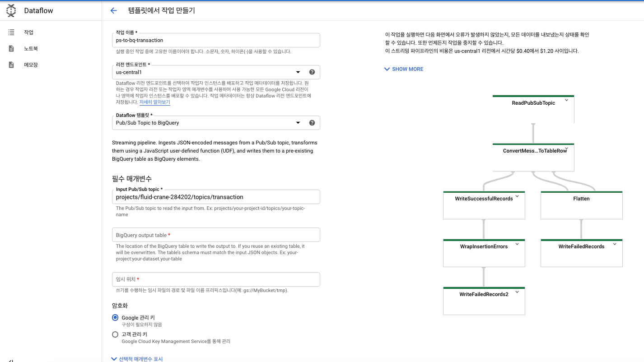This screenshot has height=362, width=644.
Task: Click the 암호화 section heading
Action: coord(120,306)
